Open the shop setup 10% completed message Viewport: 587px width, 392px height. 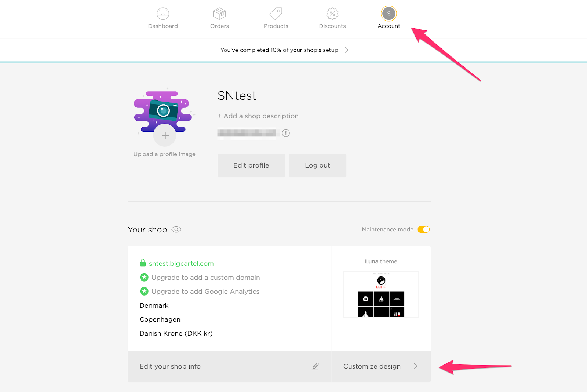tap(279, 50)
